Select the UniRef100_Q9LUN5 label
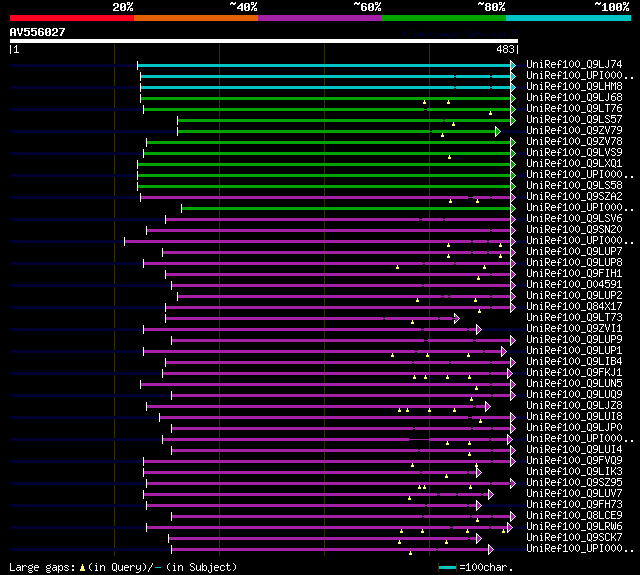This screenshot has width=640, height=575. 574,384
